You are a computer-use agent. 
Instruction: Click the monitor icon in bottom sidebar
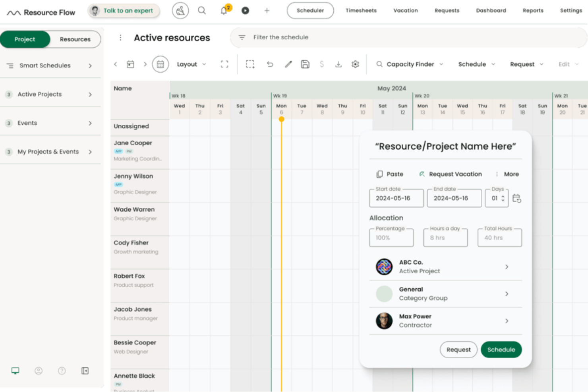pyautogui.click(x=15, y=371)
